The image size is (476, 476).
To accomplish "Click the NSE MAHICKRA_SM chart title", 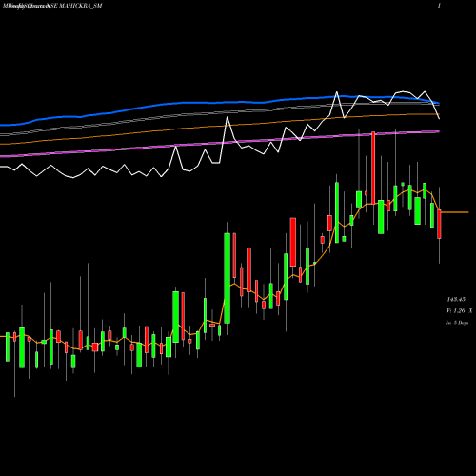I will pyautogui.click(x=52, y=6).
